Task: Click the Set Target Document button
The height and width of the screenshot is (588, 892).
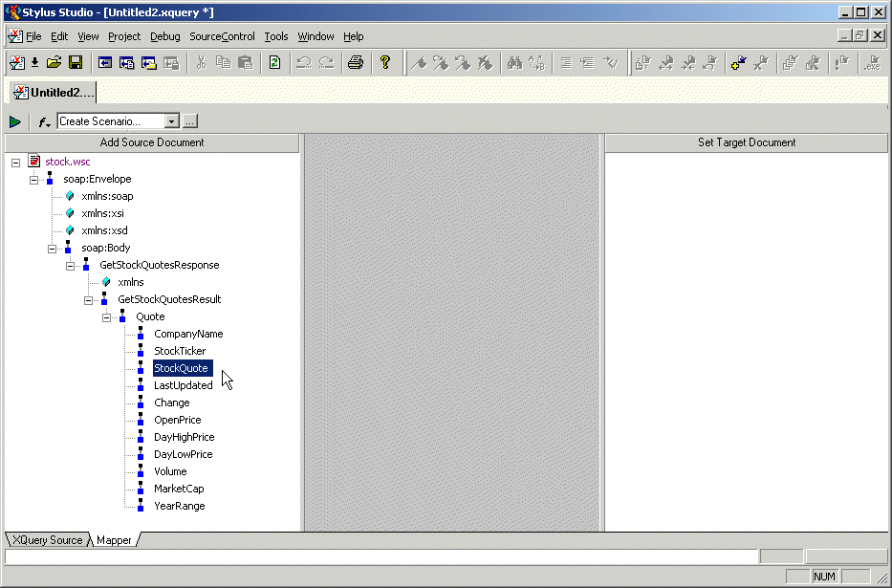Action: 746,142
